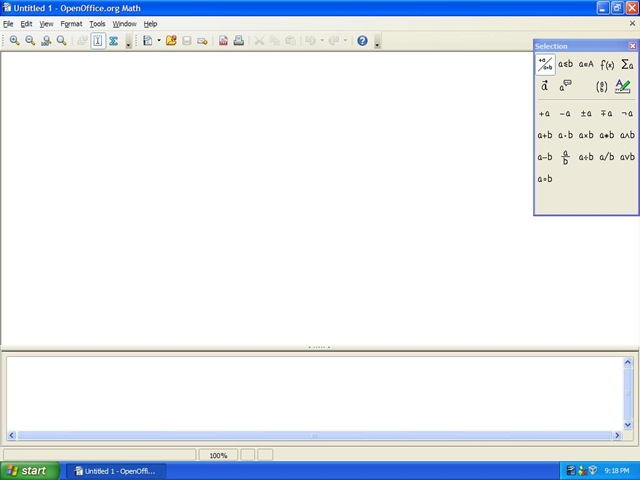Viewport: 640px width, 480px height.
Task: Select Functions category f(x)
Action: [607, 64]
